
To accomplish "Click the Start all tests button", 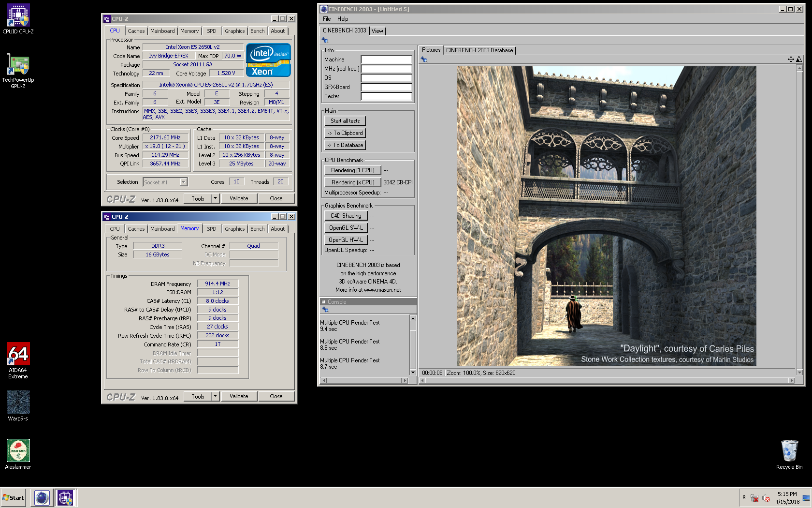I will point(345,121).
